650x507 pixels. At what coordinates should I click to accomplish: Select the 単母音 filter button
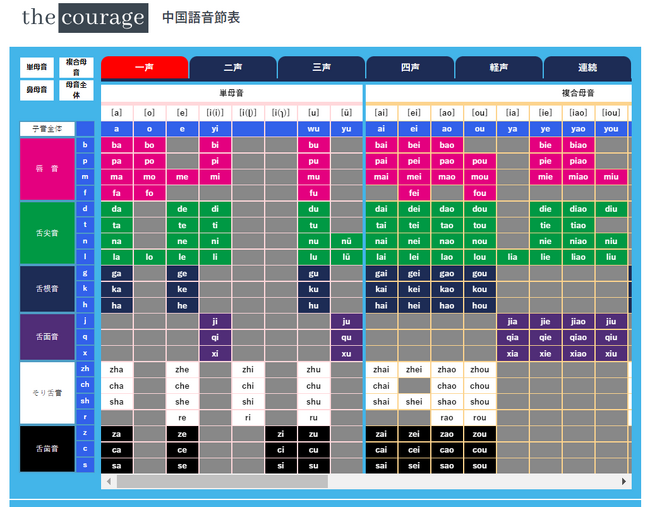tap(37, 67)
